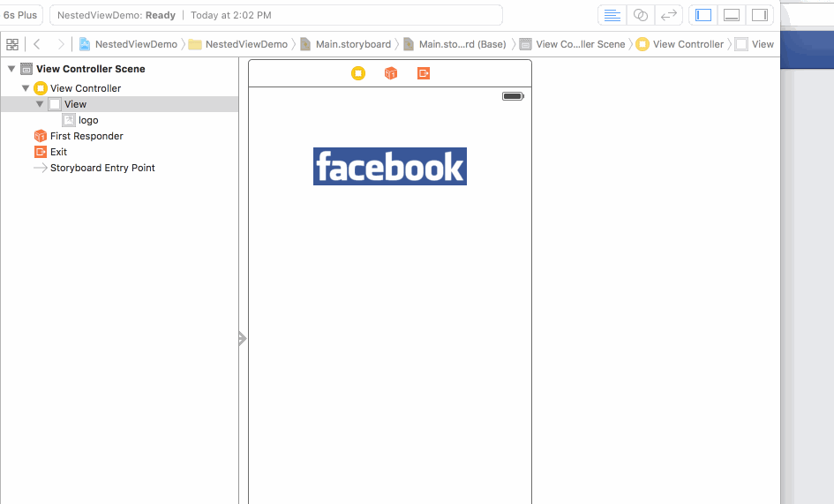Select View Controller Scene in outline
834x504 pixels.
click(x=90, y=69)
